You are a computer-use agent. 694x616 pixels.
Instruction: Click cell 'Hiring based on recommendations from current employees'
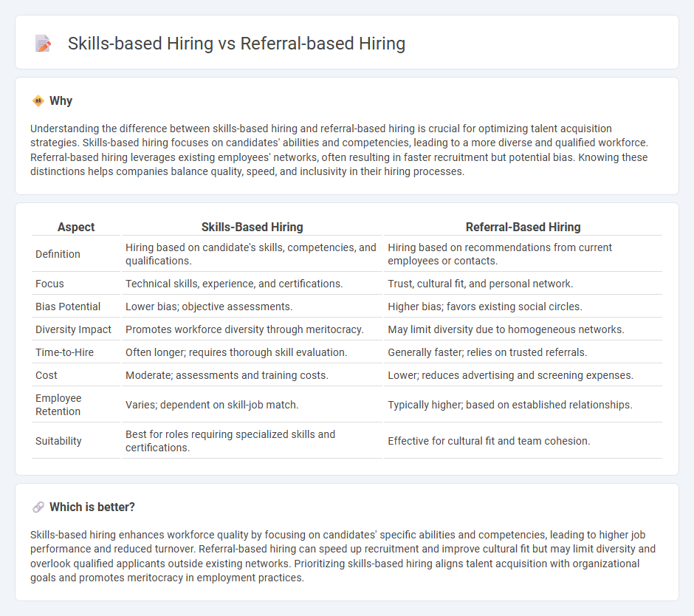point(523,254)
